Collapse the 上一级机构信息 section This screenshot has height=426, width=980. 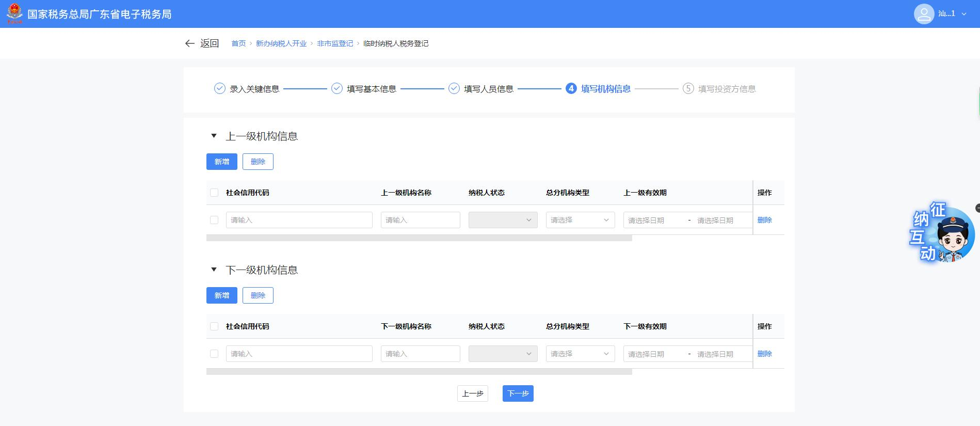click(x=214, y=136)
